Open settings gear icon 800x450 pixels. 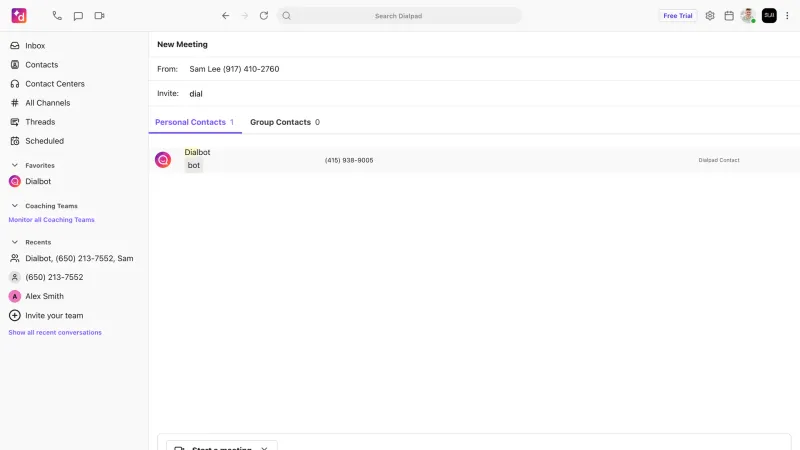[710, 16]
